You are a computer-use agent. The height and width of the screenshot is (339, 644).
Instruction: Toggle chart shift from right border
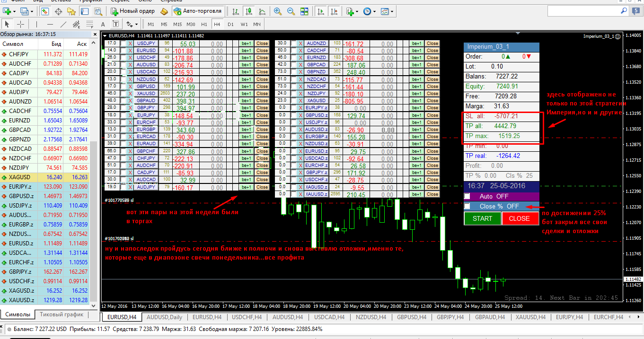(x=335, y=10)
